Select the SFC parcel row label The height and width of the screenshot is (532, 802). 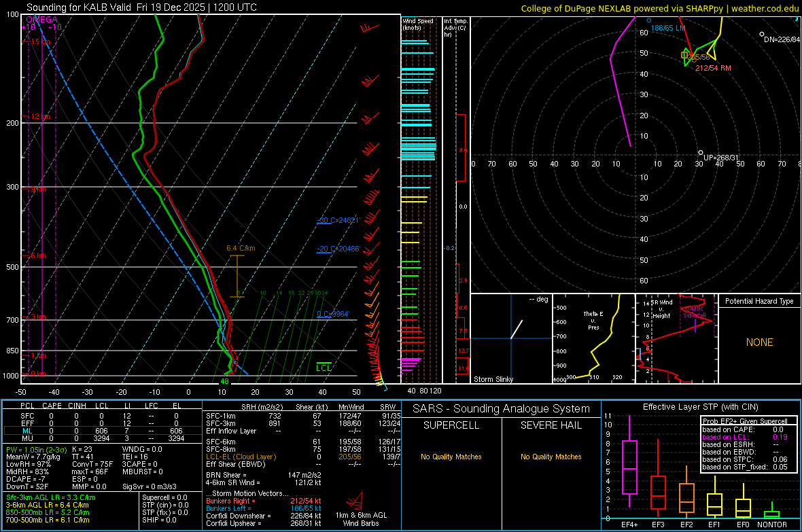[x=28, y=416]
